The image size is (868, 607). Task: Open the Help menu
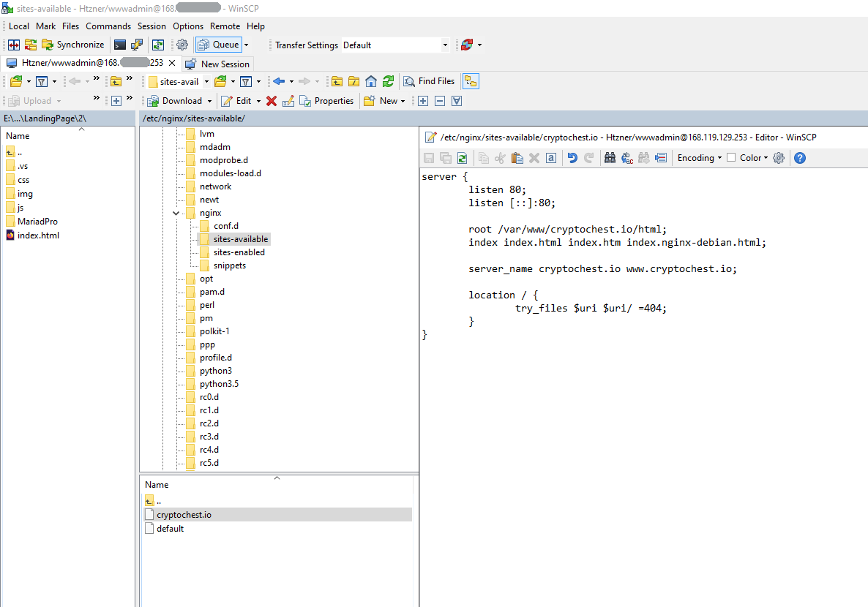click(x=255, y=26)
